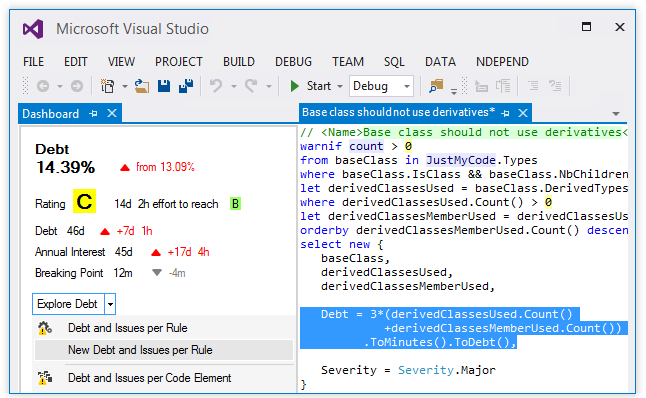Click icon beside Debt and Issues per Rule
This screenshot has width=646, height=398.
point(44,328)
